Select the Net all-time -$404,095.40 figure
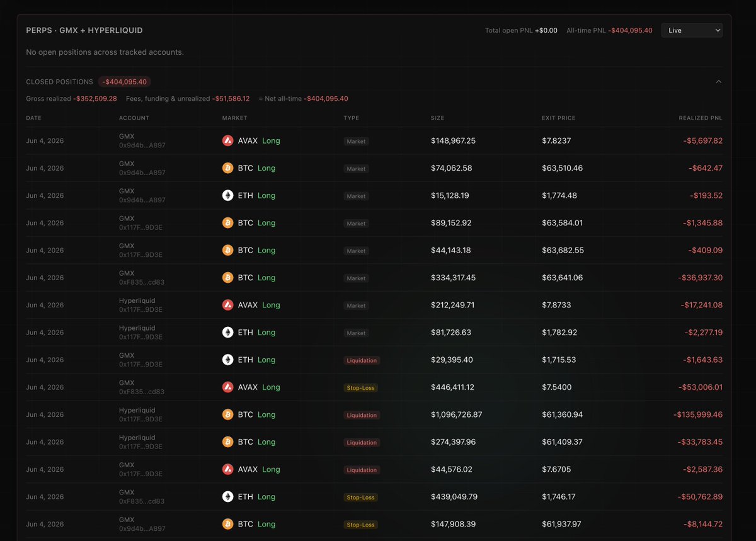 [326, 99]
